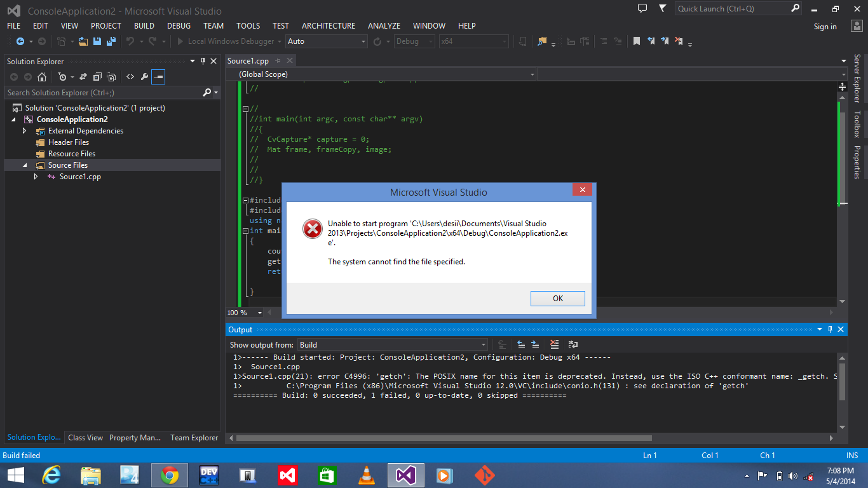This screenshot has width=868, height=488.
Task: Open the FILE menu
Action: [14, 26]
